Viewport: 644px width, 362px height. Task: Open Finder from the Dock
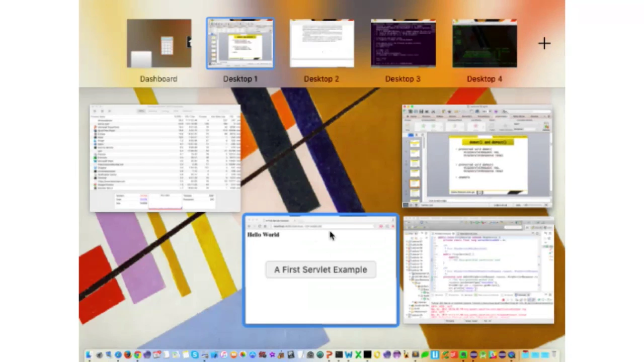pyautogui.click(x=89, y=355)
